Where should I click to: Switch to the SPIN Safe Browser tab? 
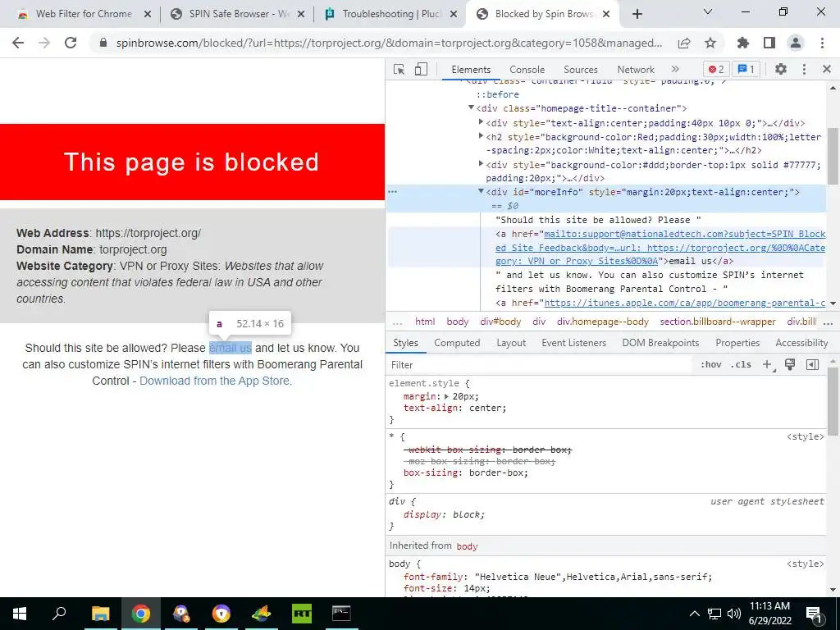coord(238,14)
